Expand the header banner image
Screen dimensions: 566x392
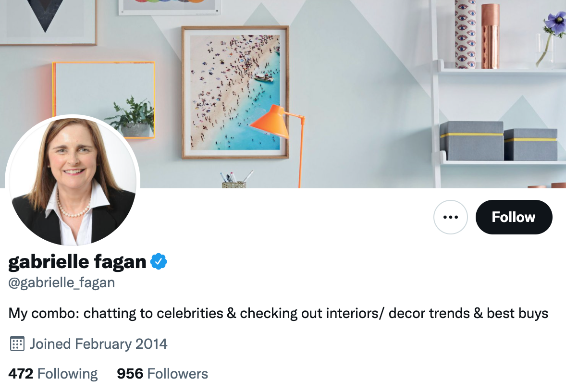coord(336,72)
